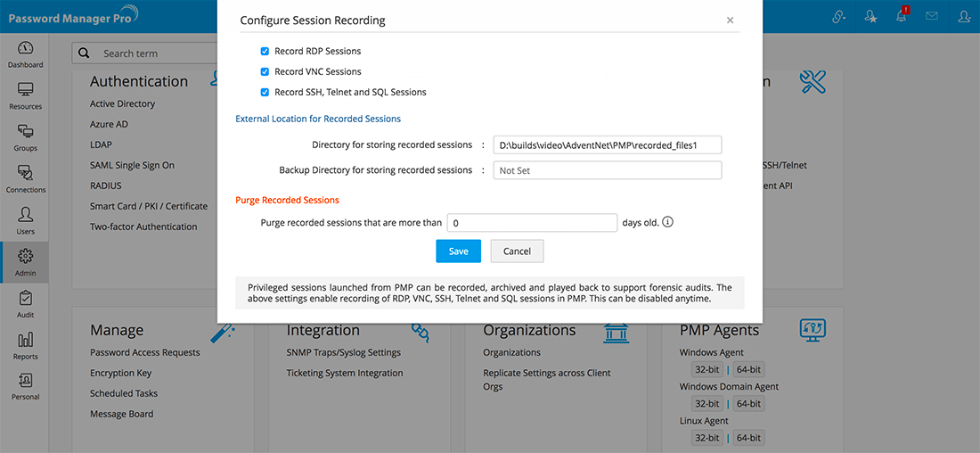Uncheck Record RDP Sessions
980x453 pixels.
pyautogui.click(x=265, y=51)
